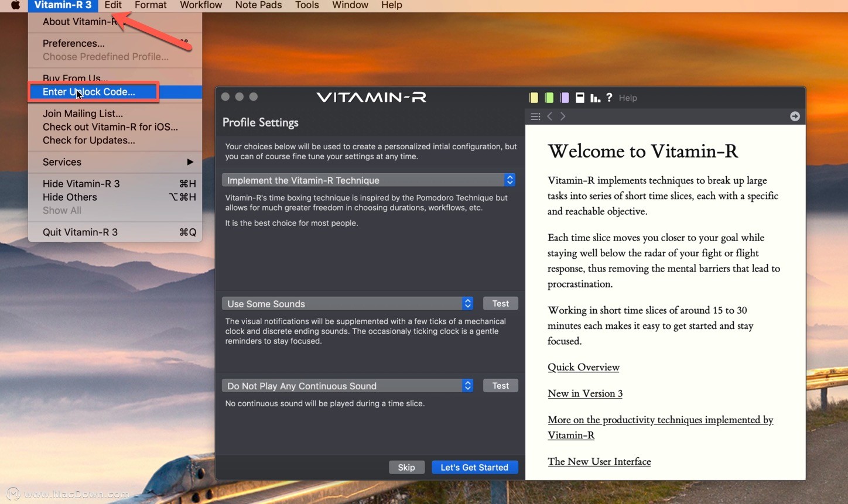This screenshot has width=848, height=504.
Task: Open the Edit menu
Action: (x=113, y=5)
